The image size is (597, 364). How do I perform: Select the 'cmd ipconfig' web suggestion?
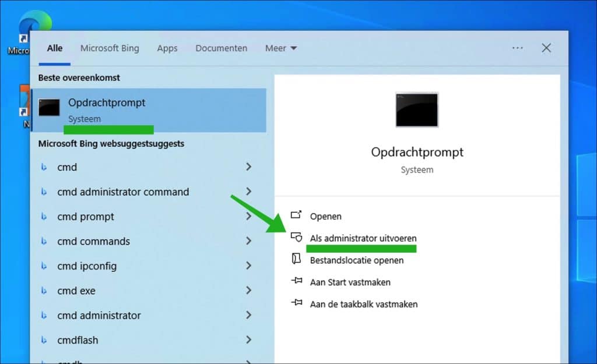[x=149, y=266]
